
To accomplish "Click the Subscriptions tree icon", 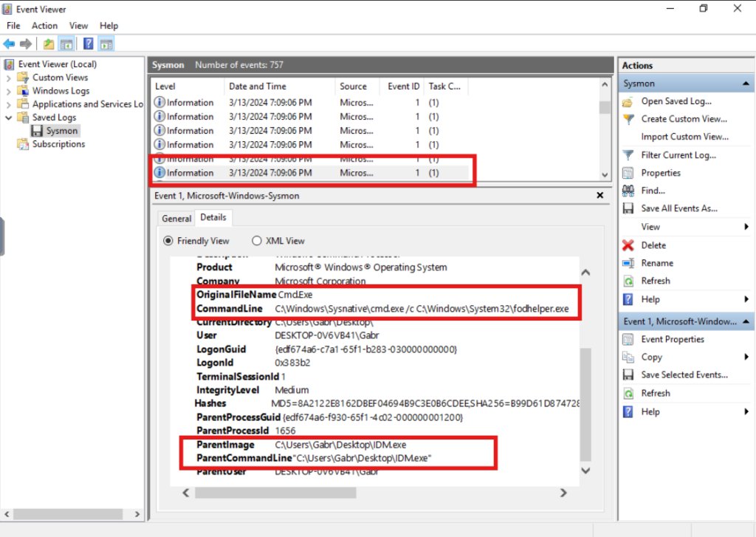I will point(23,144).
